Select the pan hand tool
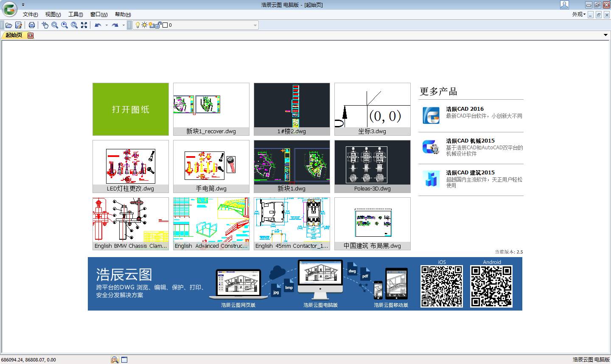 click(45, 25)
